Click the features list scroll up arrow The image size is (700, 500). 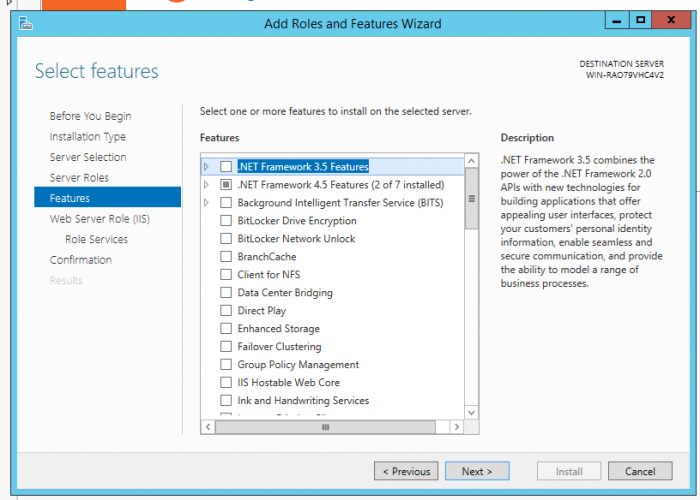[x=471, y=161]
